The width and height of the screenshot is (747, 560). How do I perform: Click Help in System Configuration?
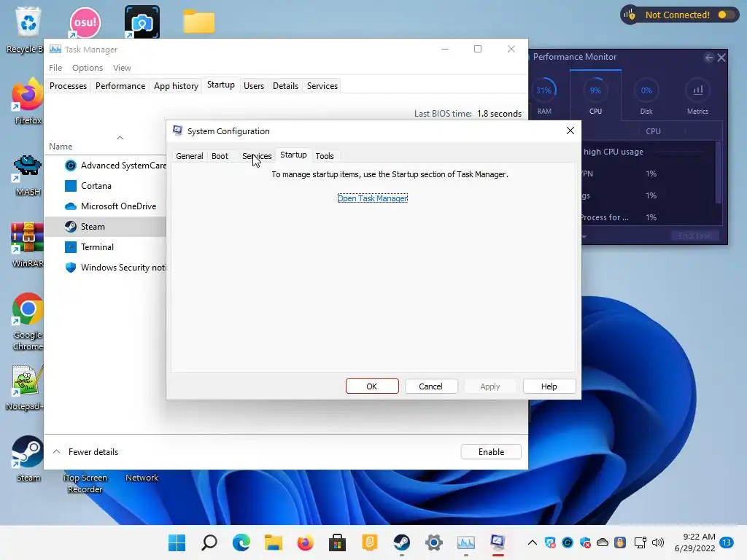click(549, 386)
